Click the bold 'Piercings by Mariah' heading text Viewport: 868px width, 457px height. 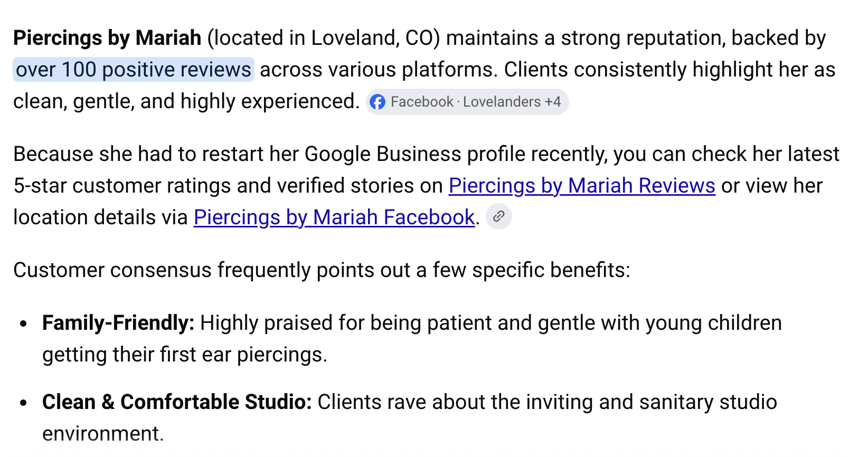[x=107, y=38]
